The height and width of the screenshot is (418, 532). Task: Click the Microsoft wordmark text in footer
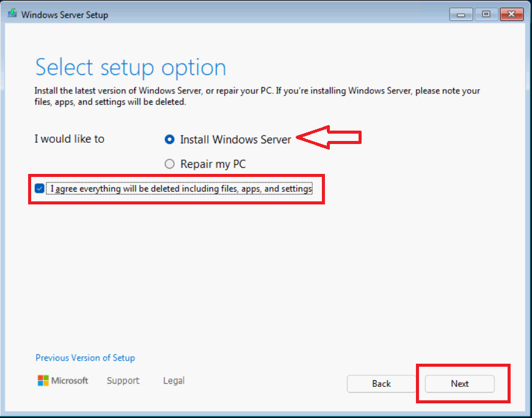coord(70,381)
